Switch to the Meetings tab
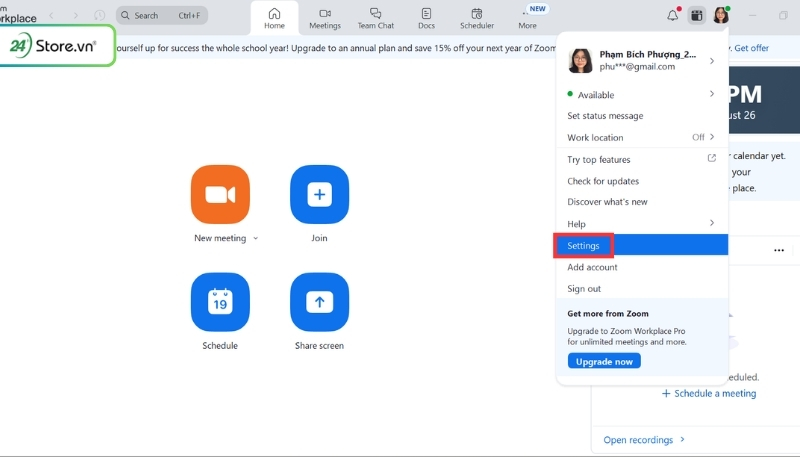This screenshot has width=800, height=457. click(x=324, y=17)
